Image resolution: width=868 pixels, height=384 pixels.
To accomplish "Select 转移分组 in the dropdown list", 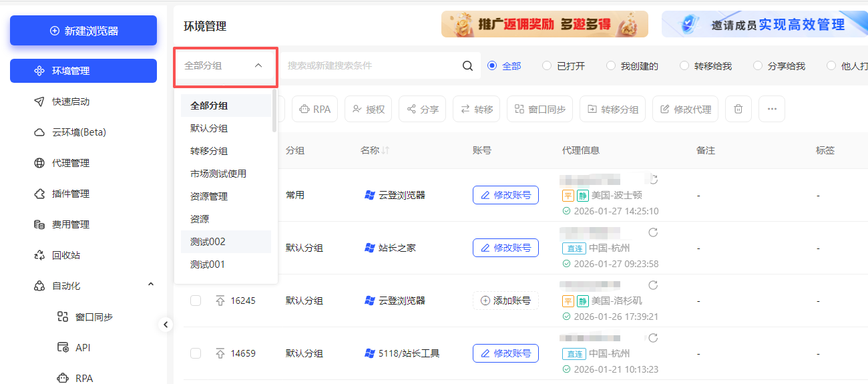I will pyautogui.click(x=226, y=151).
